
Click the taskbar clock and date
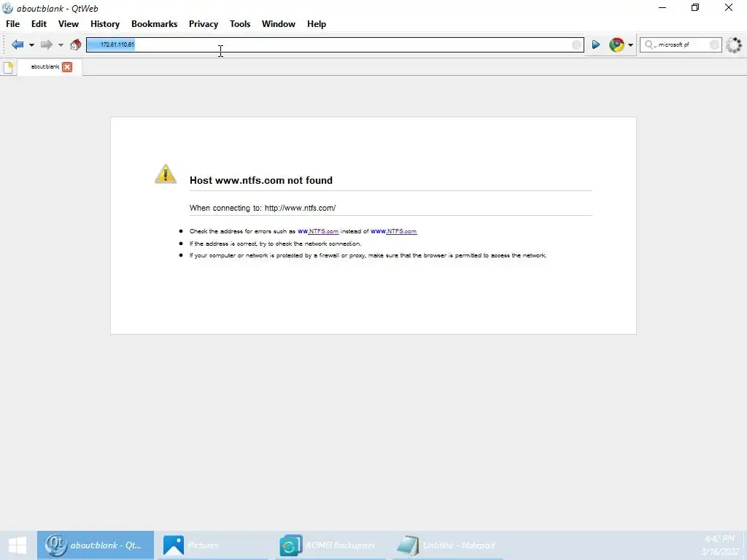click(719, 545)
